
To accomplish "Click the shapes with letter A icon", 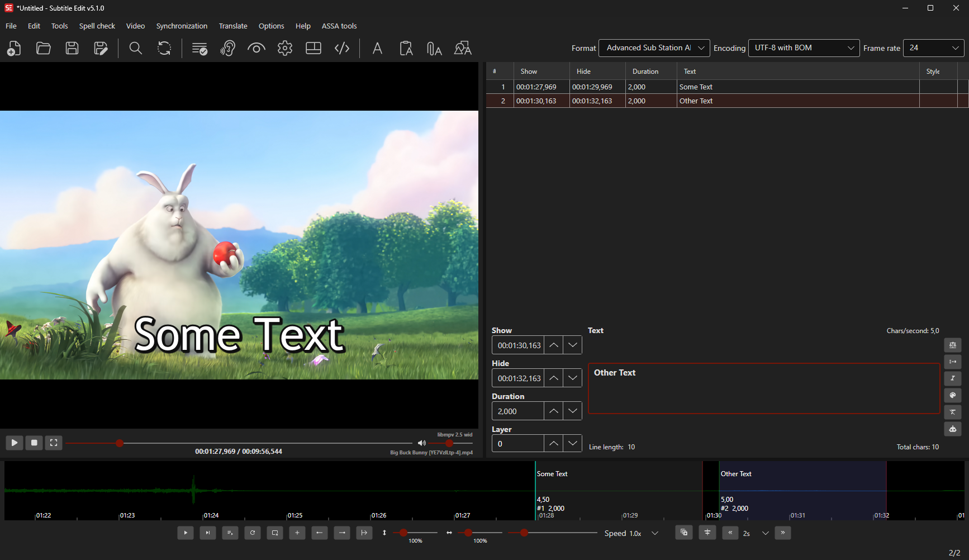I will [x=463, y=49].
